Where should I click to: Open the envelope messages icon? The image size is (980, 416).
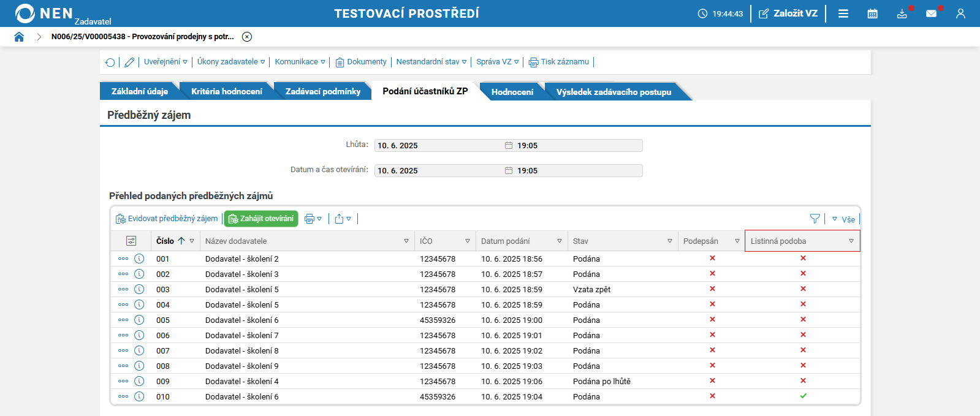tap(931, 13)
